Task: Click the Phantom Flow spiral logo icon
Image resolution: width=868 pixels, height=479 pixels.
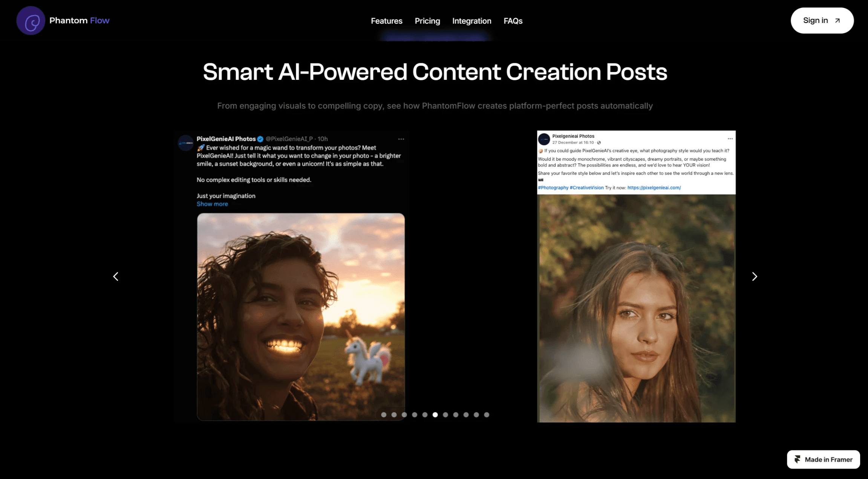Action: tap(31, 21)
